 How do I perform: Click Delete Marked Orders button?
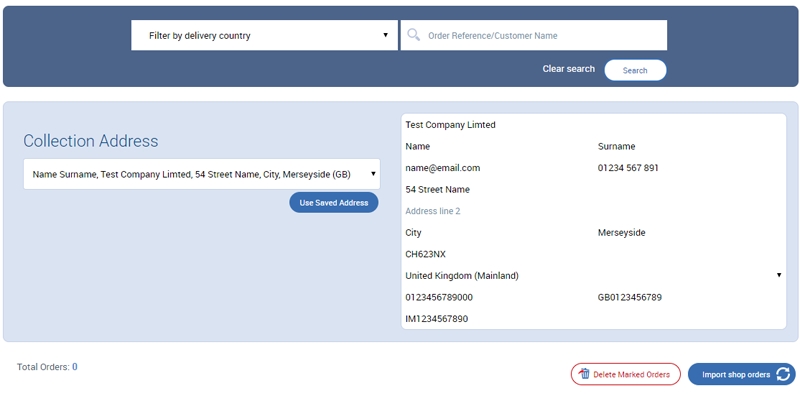(x=626, y=374)
